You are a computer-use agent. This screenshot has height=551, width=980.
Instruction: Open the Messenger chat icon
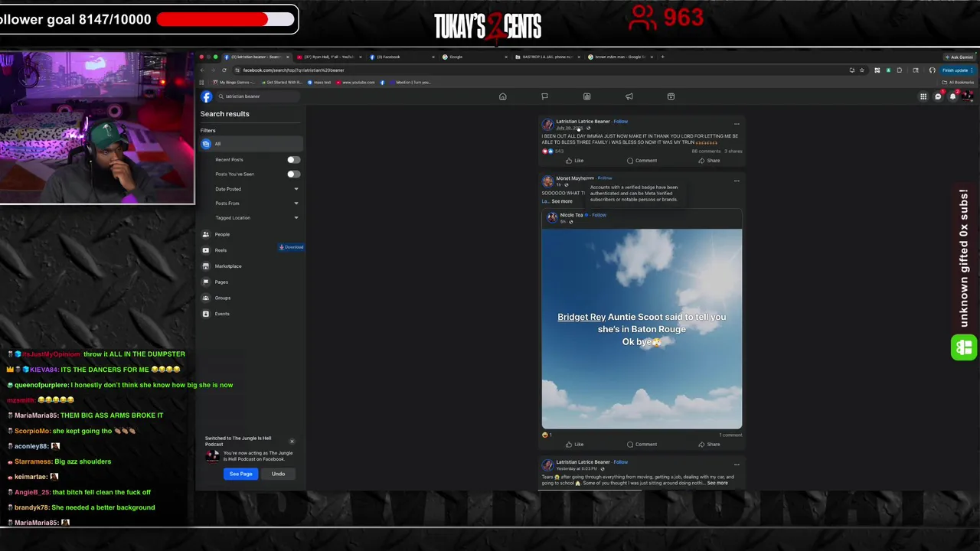point(938,96)
